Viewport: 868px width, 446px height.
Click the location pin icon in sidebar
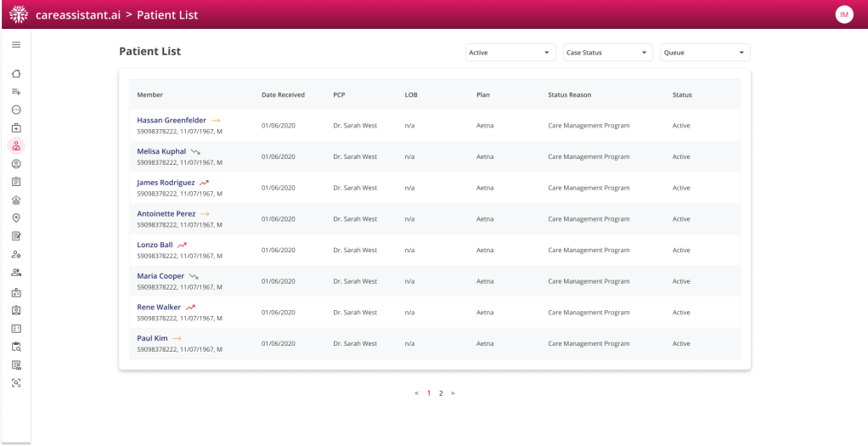click(x=16, y=218)
